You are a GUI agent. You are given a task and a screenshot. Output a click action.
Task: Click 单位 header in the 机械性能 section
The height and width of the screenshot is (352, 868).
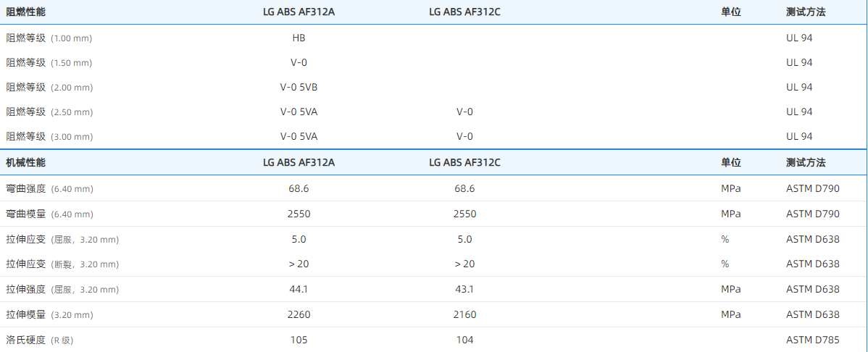[731, 162]
